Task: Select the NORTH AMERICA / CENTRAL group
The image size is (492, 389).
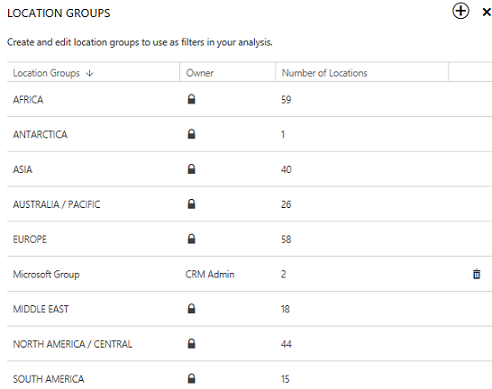Action: click(72, 344)
